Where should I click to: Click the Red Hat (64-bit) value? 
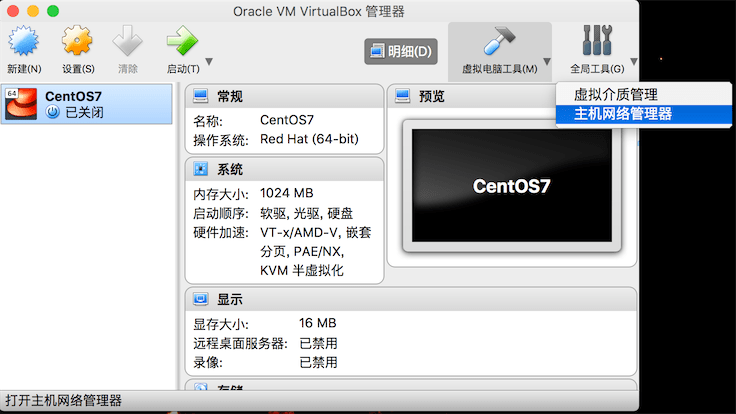(x=309, y=139)
